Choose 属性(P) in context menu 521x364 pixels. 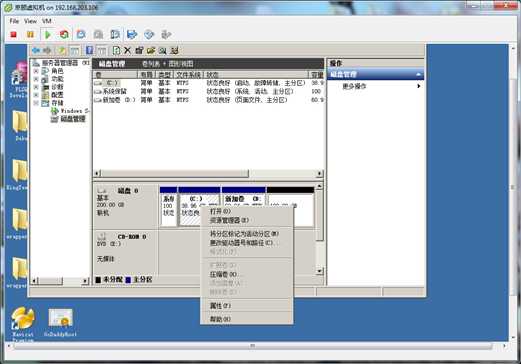coord(247,306)
